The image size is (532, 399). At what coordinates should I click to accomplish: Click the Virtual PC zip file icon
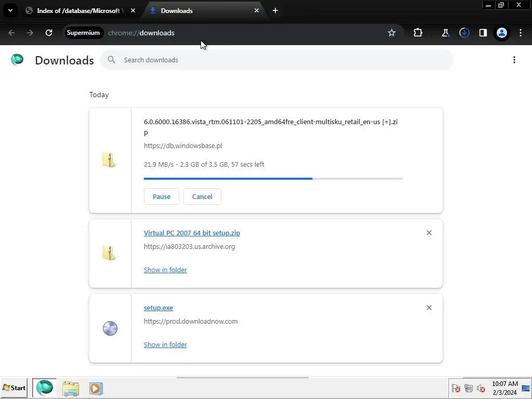pos(109,253)
